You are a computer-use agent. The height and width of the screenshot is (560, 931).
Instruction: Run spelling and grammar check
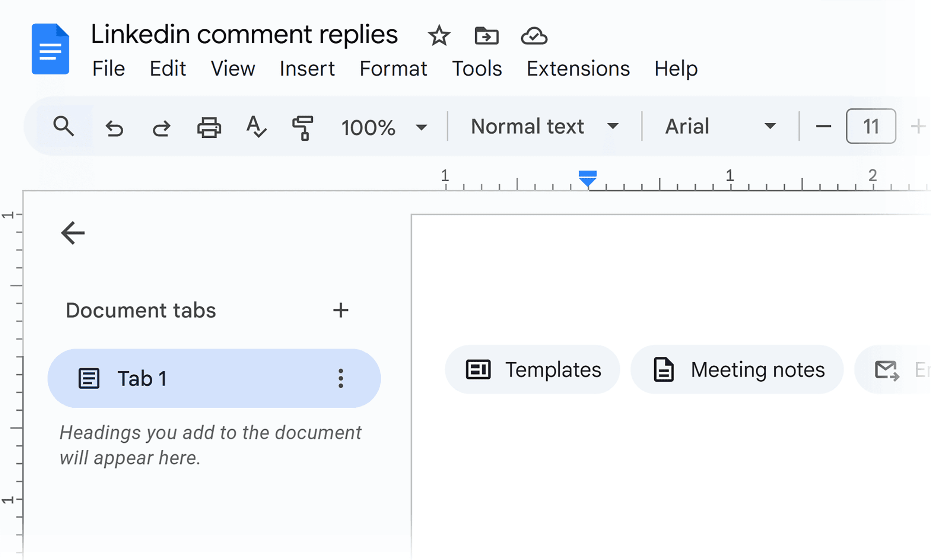click(x=256, y=127)
